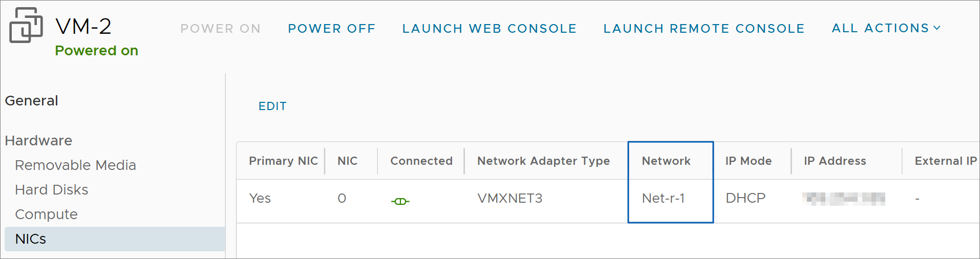Screen dimensions: 980x259
Task: Collapse the Hardware section
Action: pyautogui.click(x=38, y=140)
